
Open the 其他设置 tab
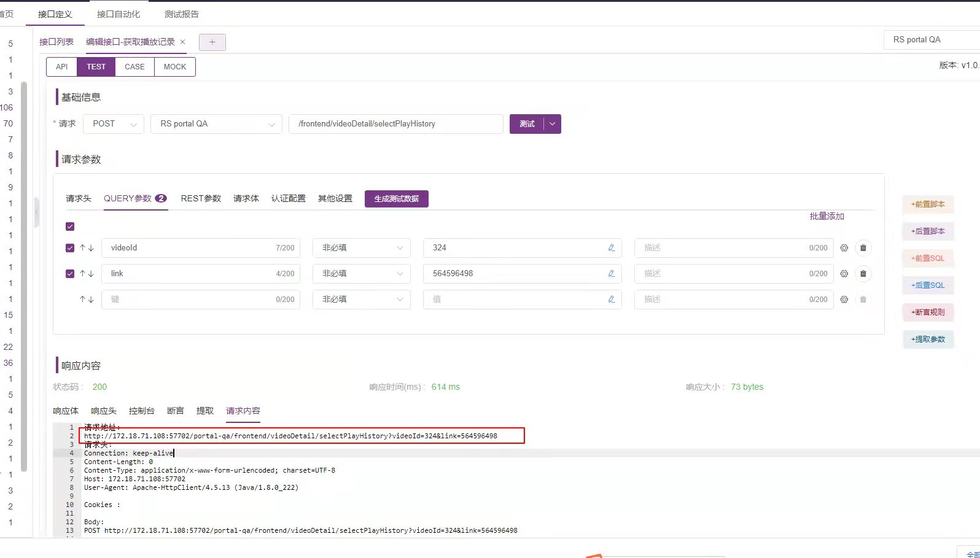(x=335, y=199)
